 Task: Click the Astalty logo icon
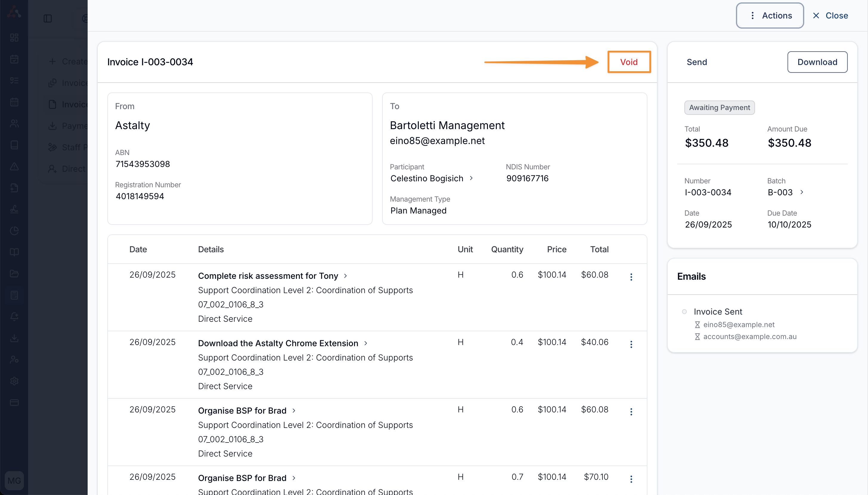point(14,12)
